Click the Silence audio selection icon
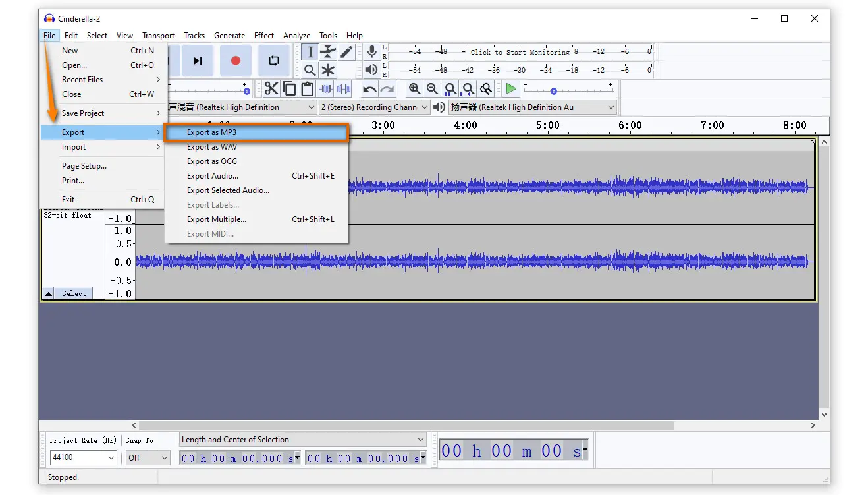Image resolution: width=868 pixels, height=495 pixels. tap(344, 89)
